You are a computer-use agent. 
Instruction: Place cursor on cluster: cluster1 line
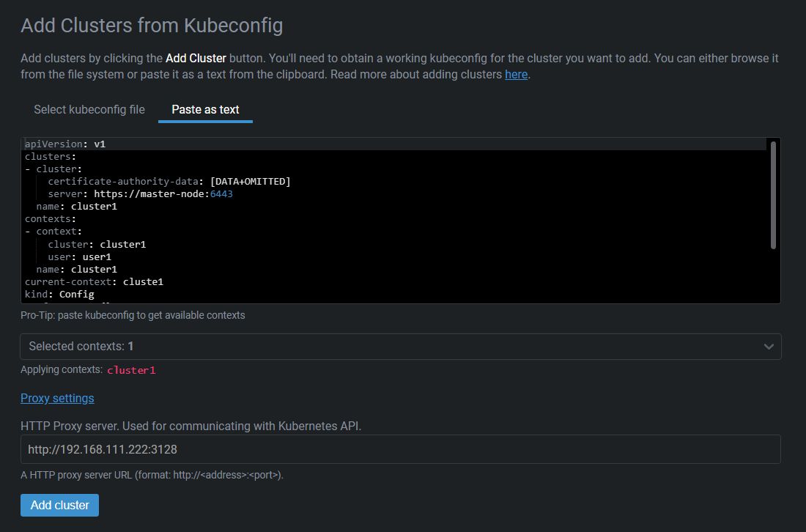coord(97,244)
